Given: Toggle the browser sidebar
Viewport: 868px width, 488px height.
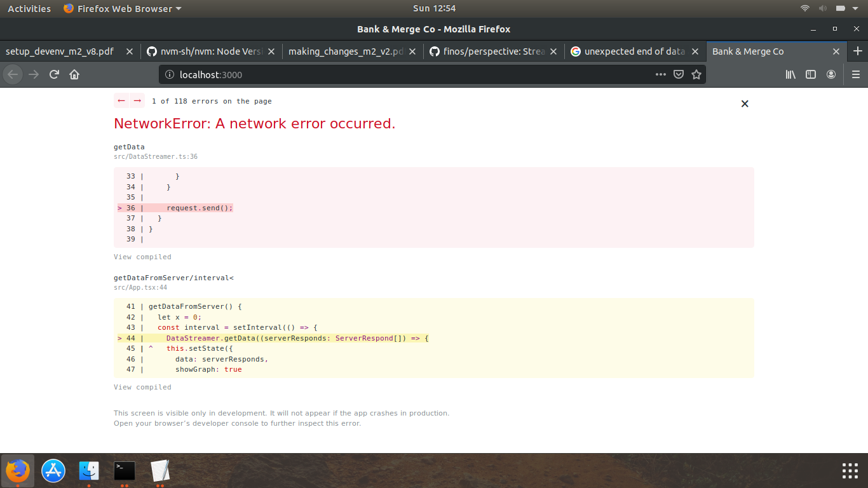Looking at the screenshot, I should pyautogui.click(x=811, y=74).
